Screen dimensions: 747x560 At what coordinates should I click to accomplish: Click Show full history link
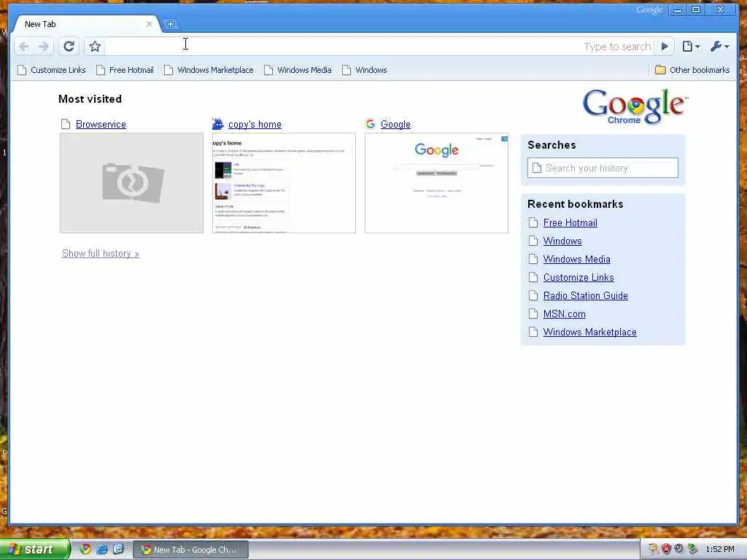101,253
